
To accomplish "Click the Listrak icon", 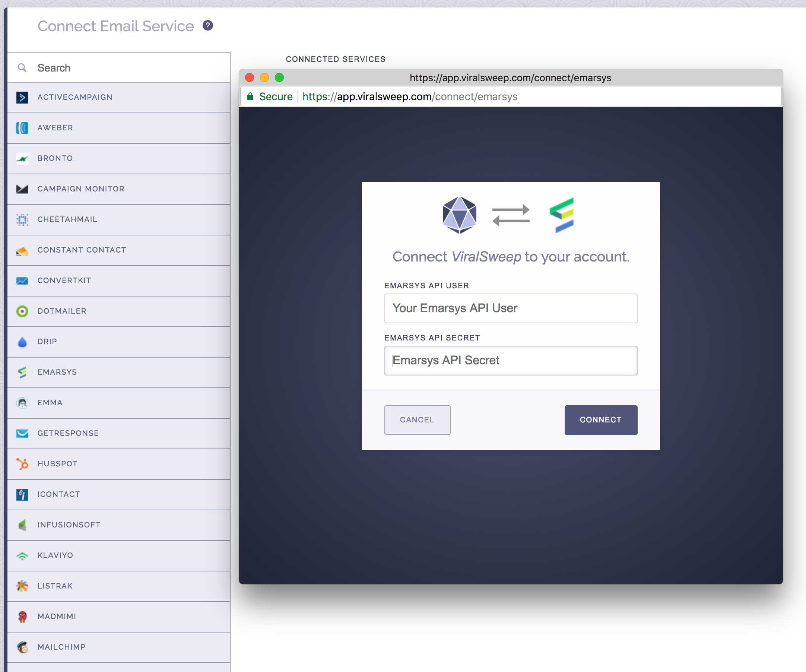I will 22,586.
